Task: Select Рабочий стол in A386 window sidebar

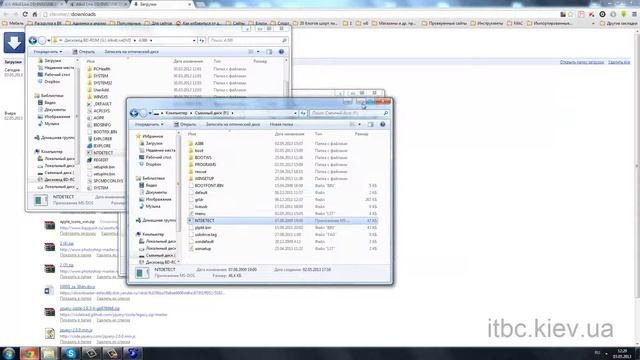Action: pyautogui.click(x=54, y=75)
